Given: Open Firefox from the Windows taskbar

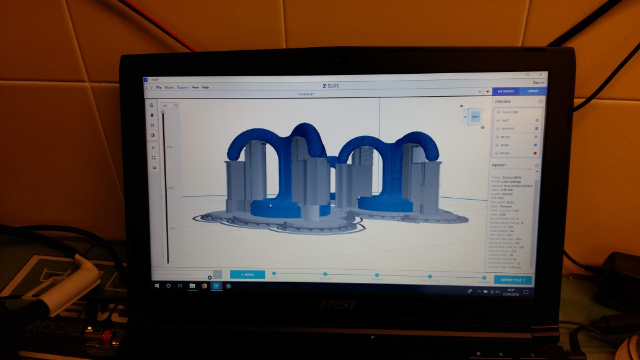Looking at the screenshot, I should [x=204, y=286].
